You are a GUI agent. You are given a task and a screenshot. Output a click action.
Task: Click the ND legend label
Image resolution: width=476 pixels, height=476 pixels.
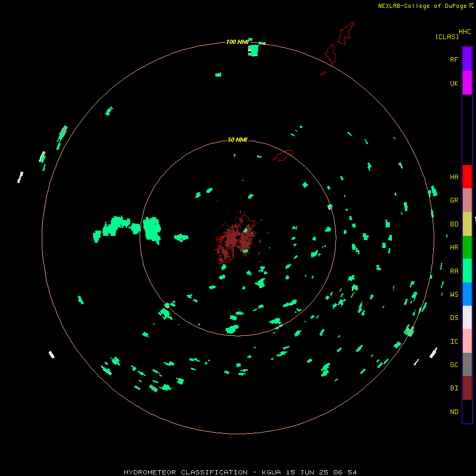[454, 412]
